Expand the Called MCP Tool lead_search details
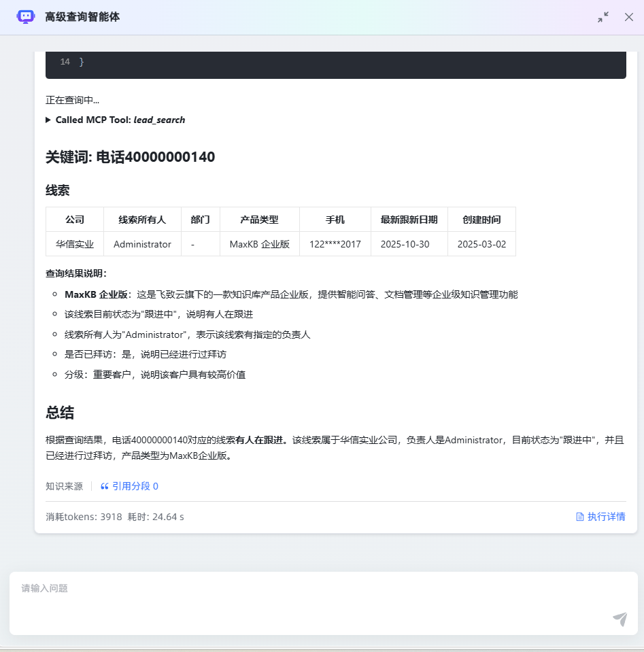The width and height of the screenshot is (644, 652). [x=115, y=120]
